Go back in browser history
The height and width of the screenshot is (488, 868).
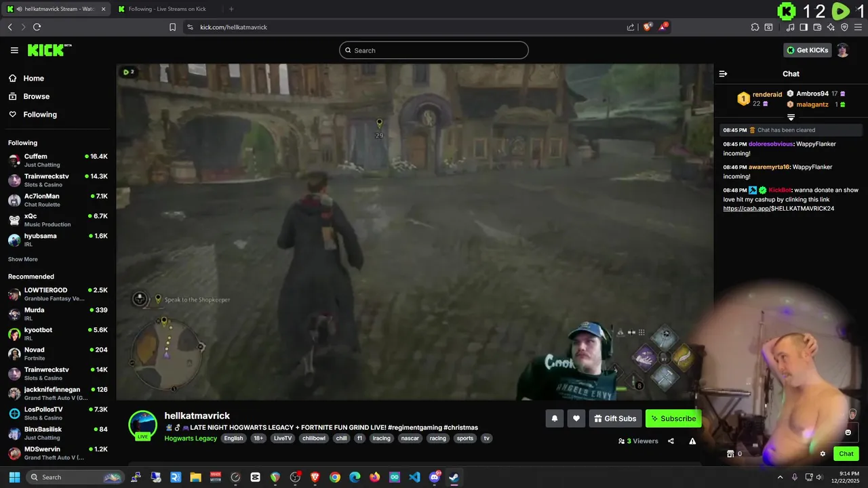tap(9, 27)
